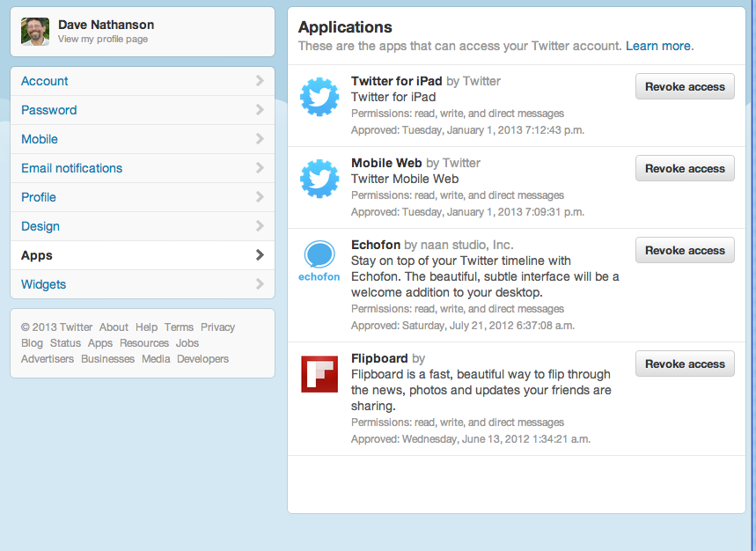Select the Apps section in sidebar menu
Image resolution: width=756 pixels, height=551 pixels.
143,255
